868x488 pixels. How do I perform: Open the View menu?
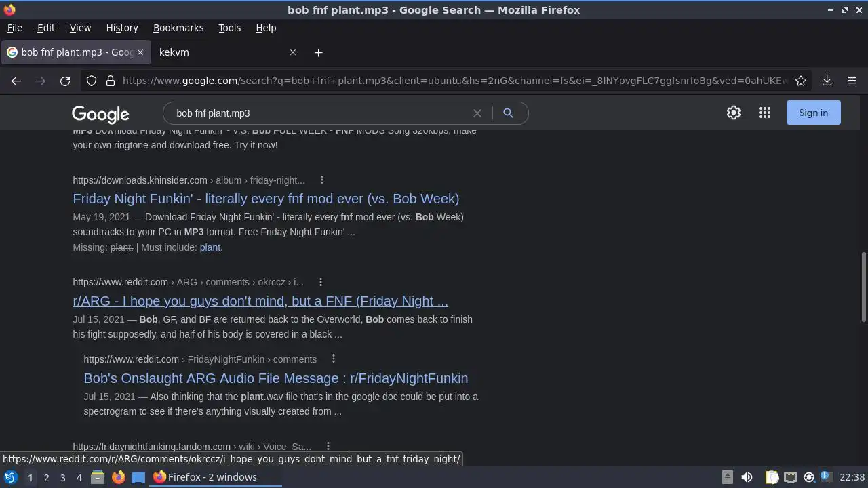coord(80,28)
